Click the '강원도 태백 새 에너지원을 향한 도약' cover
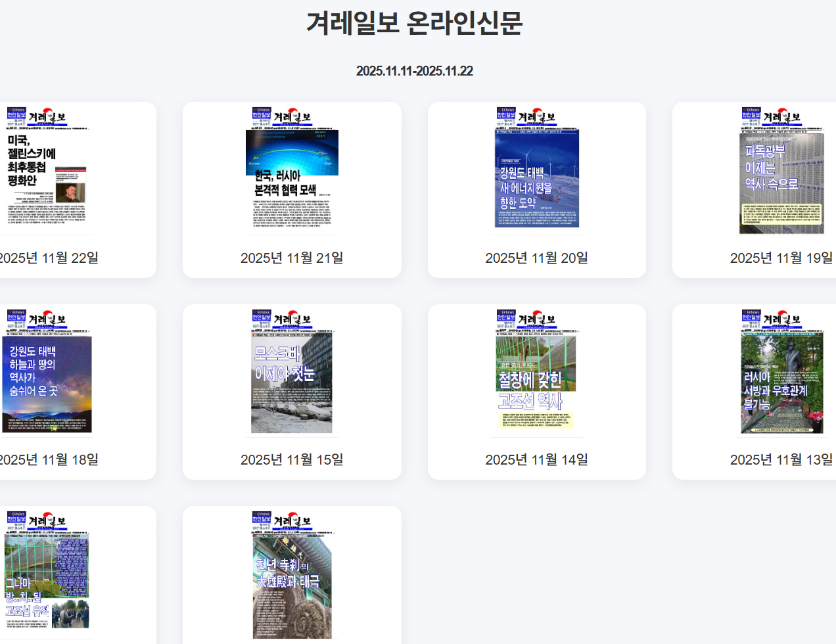This screenshot has height=644, width=836. pyautogui.click(x=536, y=171)
